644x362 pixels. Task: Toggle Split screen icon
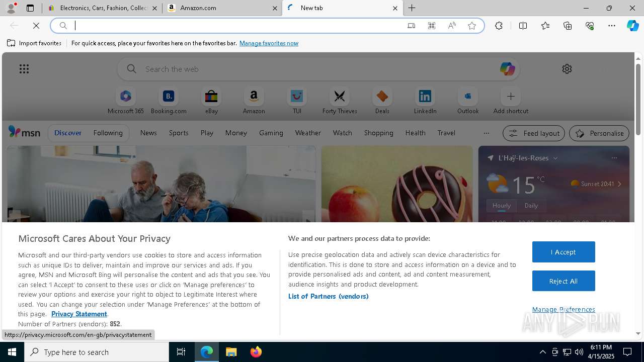pos(523,26)
